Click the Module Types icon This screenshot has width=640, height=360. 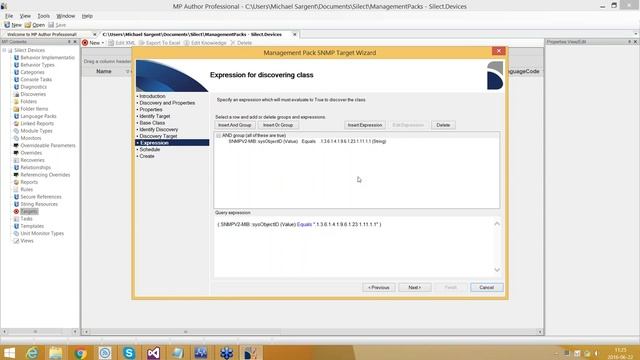(x=16, y=131)
